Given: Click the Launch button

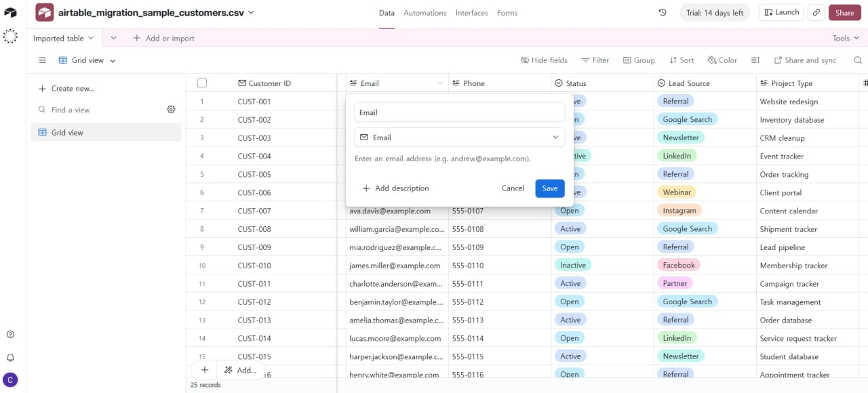Looking at the screenshot, I should pos(781,12).
